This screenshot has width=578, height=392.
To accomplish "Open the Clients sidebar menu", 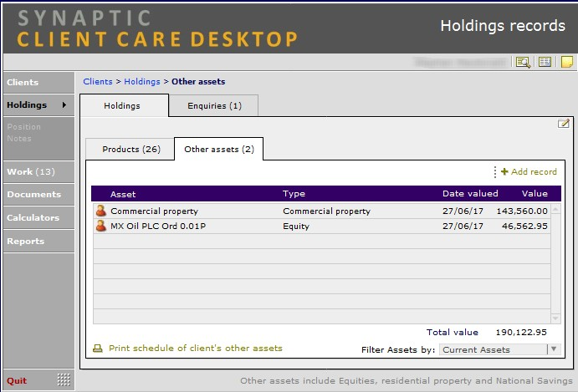I will 38,82.
